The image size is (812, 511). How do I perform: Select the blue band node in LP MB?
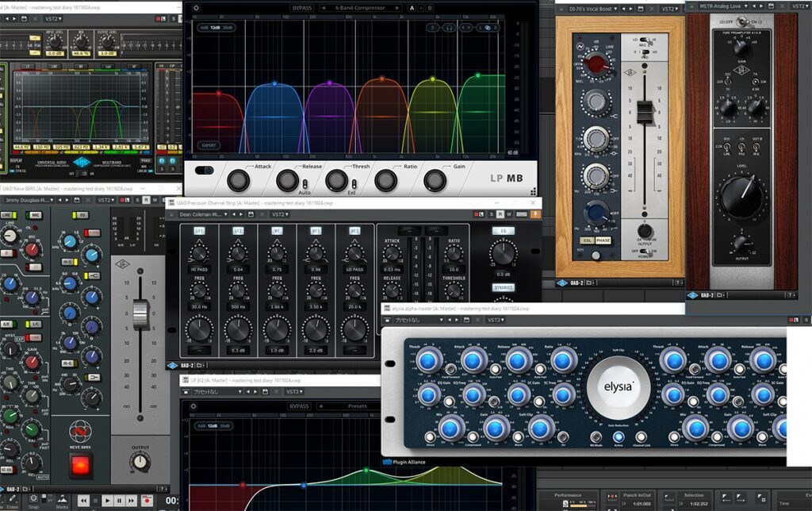point(274,83)
